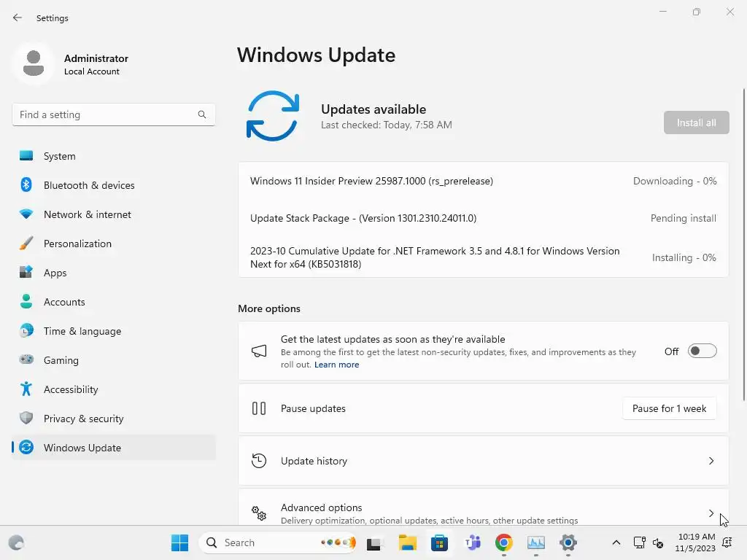
Task: Click the KB5031818 cumulative update entry
Action: [x=483, y=257]
